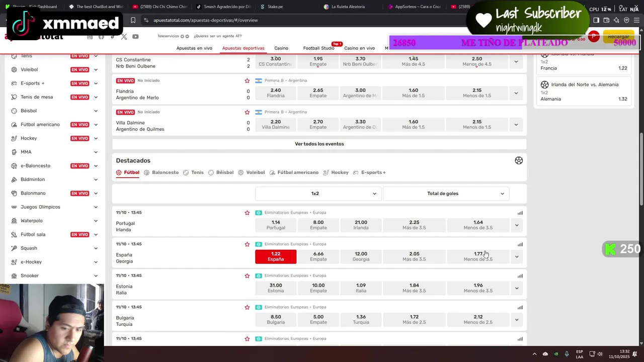Click the browser address bar URL

pos(205,20)
